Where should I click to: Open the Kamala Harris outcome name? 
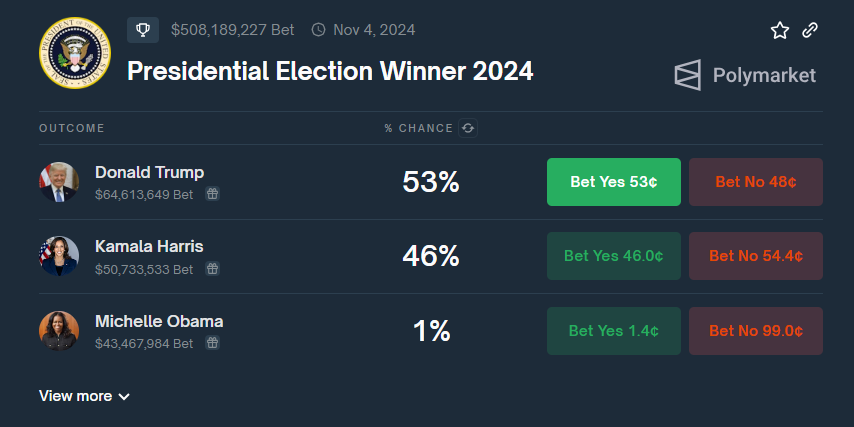tap(149, 246)
